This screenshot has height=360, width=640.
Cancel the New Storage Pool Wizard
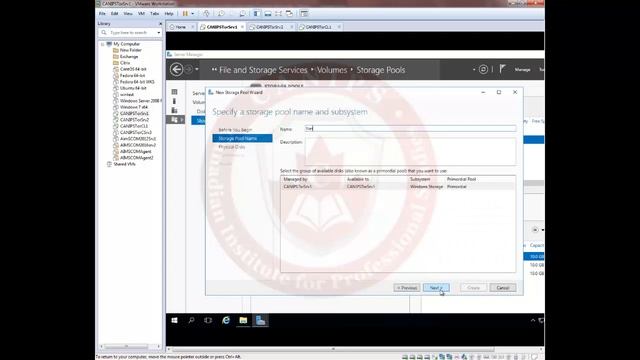(503, 288)
